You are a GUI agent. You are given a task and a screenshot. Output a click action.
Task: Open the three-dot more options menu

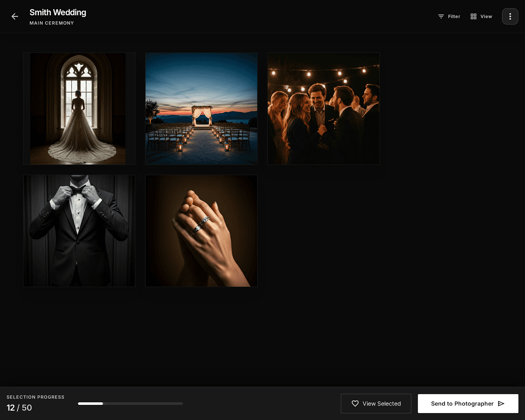(x=510, y=16)
